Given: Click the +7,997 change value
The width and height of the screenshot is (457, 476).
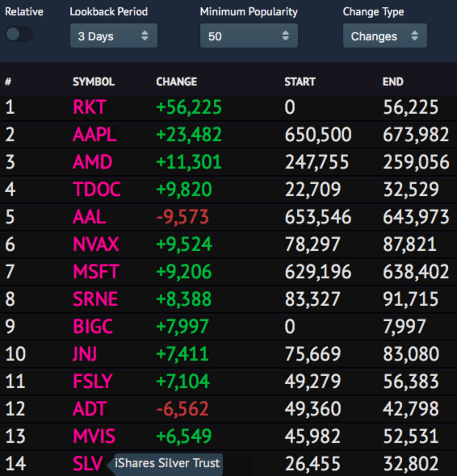Looking at the screenshot, I should coord(183,326).
